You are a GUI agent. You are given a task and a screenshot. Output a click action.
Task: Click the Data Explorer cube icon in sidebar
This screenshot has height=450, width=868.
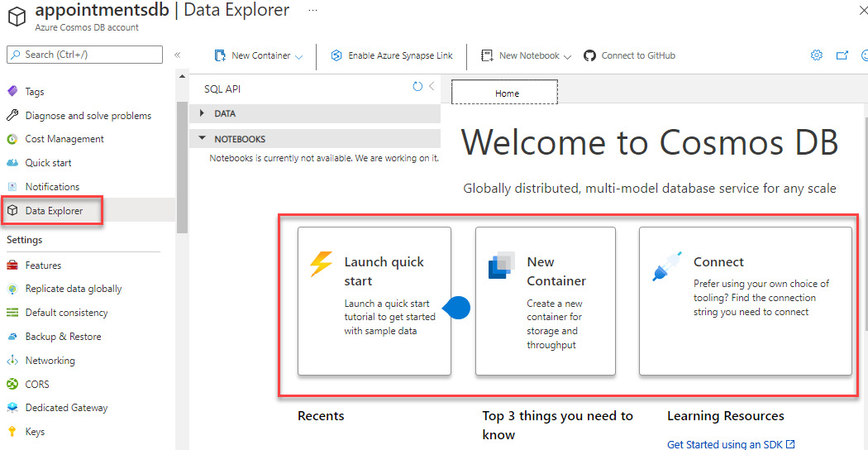pyautogui.click(x=12, y=211)
